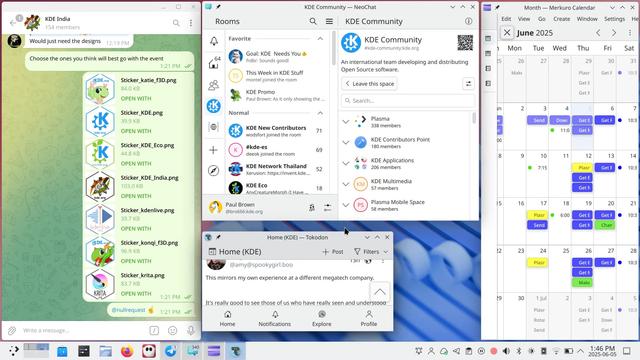Screen dimensions: 640x360
Task: Open the file manager from taskbar
Action: [105, 351]
